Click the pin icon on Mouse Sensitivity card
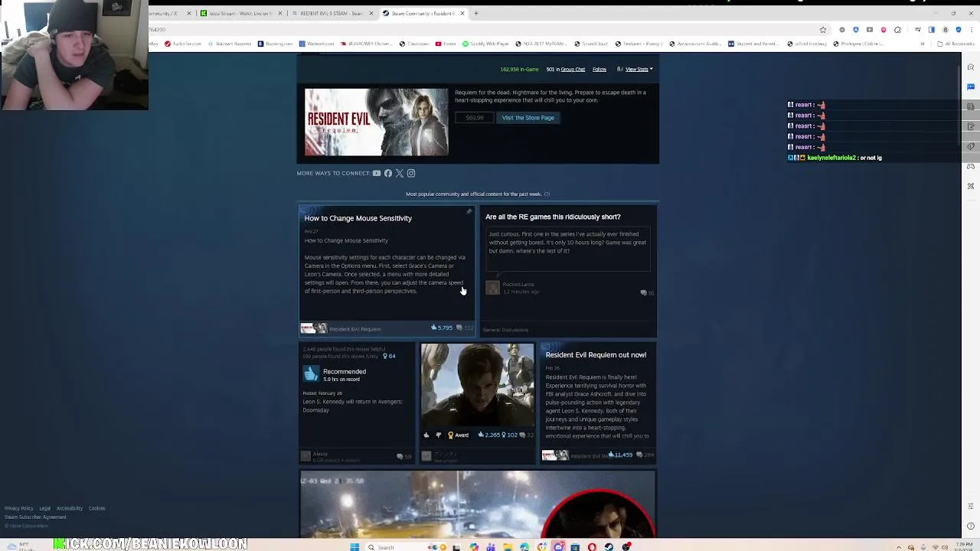This screenshot has width=980, height=551. pyautogui.click(x=469, y=212)
